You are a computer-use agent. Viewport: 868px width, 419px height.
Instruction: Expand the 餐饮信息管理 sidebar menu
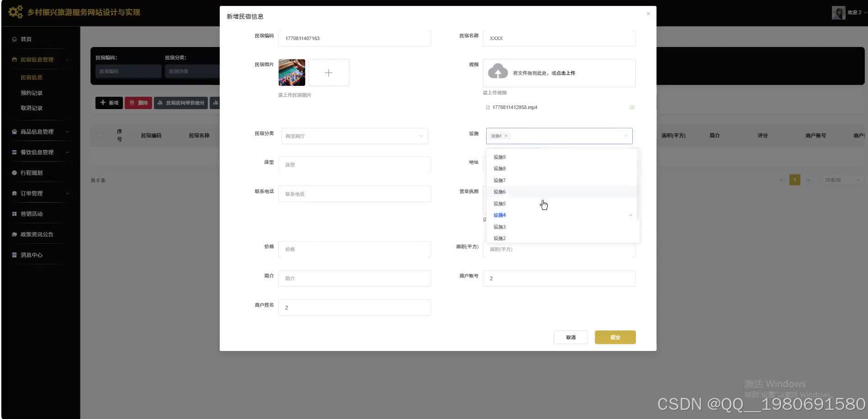coord(67,152)
